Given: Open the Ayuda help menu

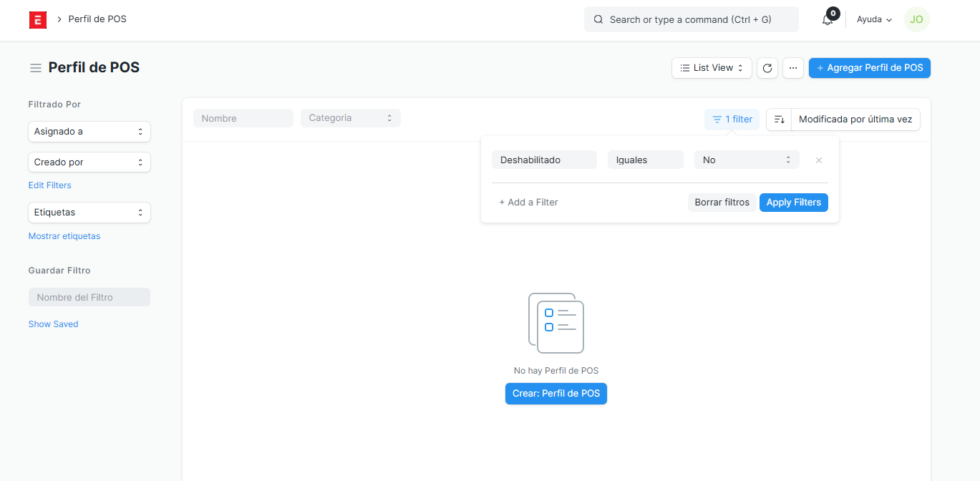Looking at the screenshot, I should tap(874, 20).
